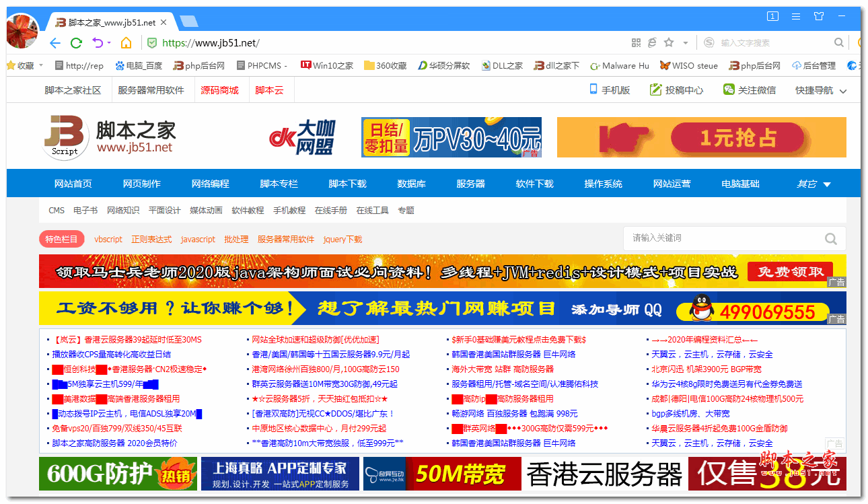868x504 pixels.
Task: Open the 源码商城 link
Action: coord(219,90)
